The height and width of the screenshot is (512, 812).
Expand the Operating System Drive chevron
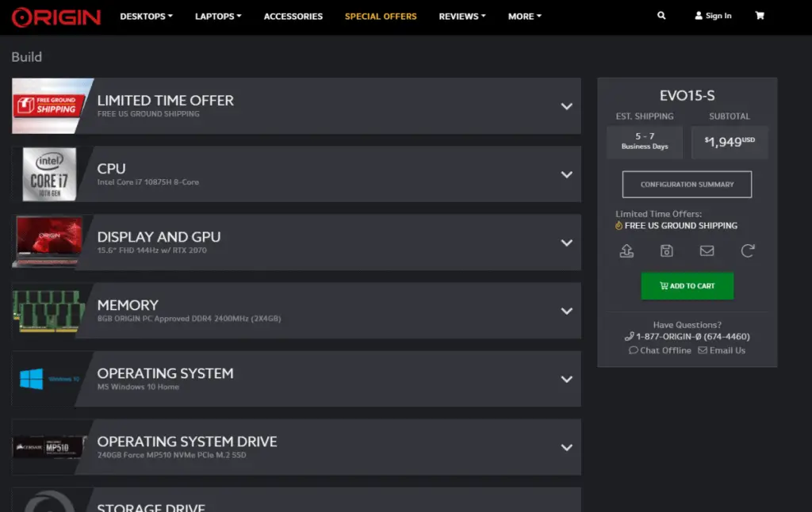pyautogui.click(x=566, y=448)
